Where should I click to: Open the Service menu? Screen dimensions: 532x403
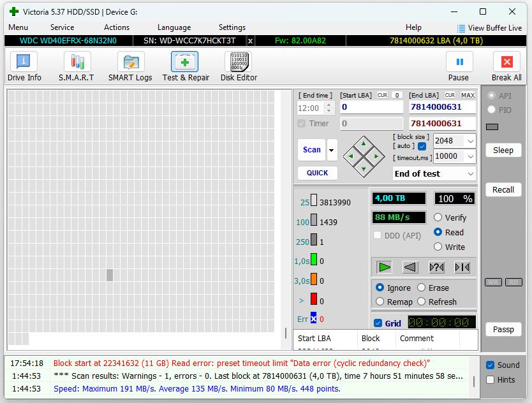[x=62, y=27]
